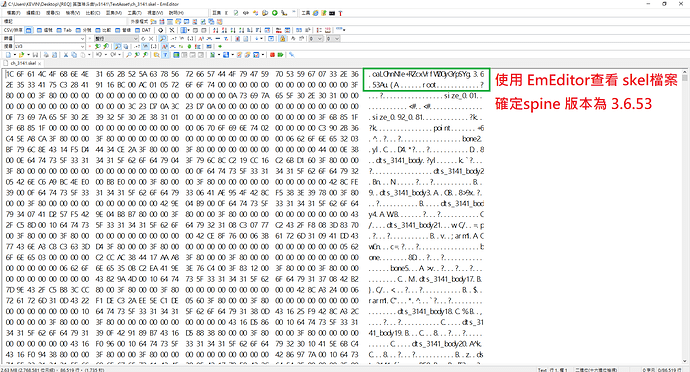Expand the search box dropdown arrow
Image resolution: width=690 pixels, height=372 pixels.
[82, 46]
